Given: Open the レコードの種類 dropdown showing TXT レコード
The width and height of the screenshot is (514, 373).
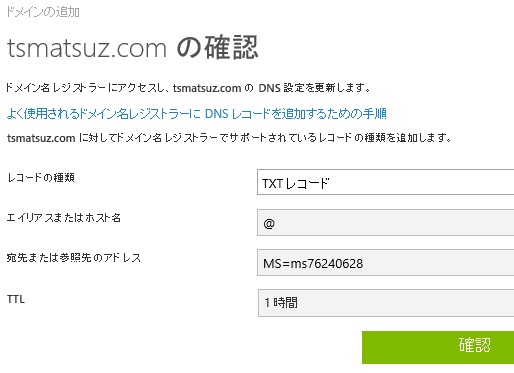Looking at the screenshot, I should pyautogui.click(x=386, y=182).
